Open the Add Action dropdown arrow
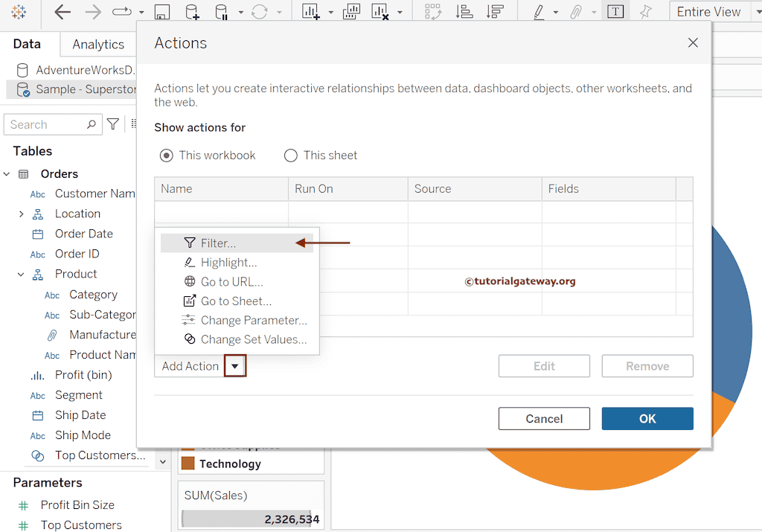The height and width of the screenshot is (532, 762). coord(235,366)
